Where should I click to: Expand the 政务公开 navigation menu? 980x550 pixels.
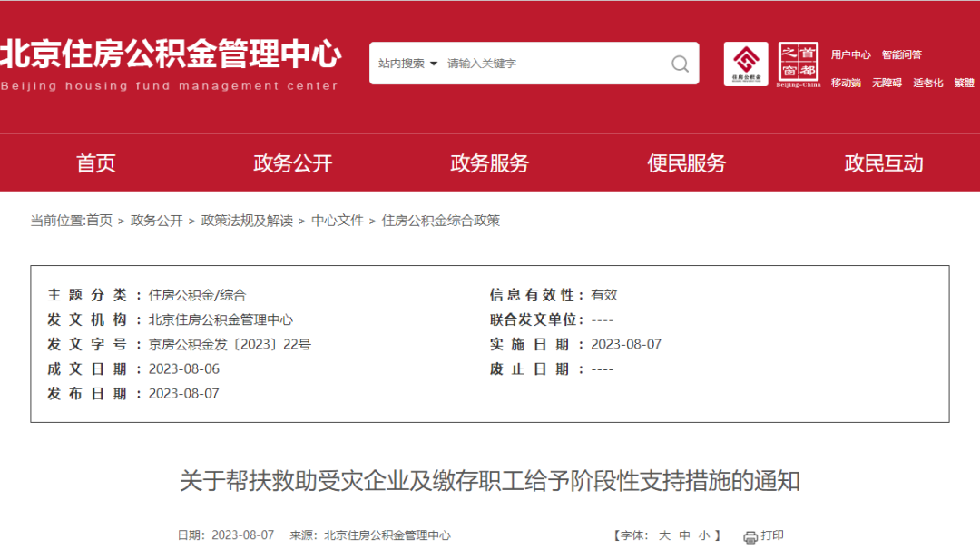coord(291,163)
